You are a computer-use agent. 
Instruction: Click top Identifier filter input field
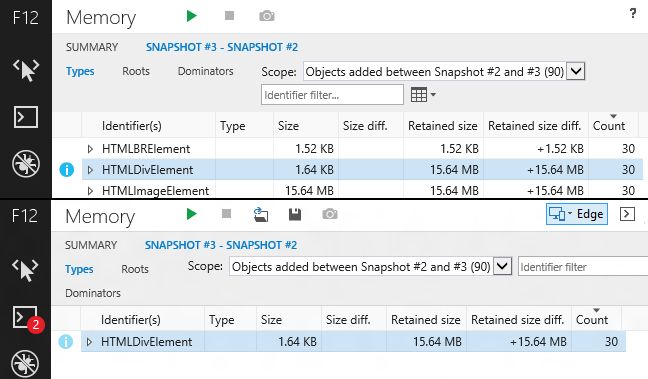[x=332, y=95]
